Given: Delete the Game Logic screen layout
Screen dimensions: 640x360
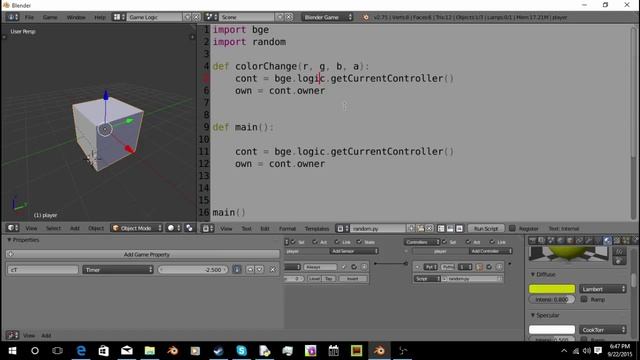Looking at the screenshot, I should [x=196, y=17].
